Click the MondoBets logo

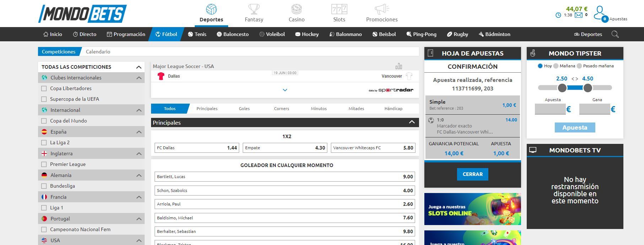point(82,14)
